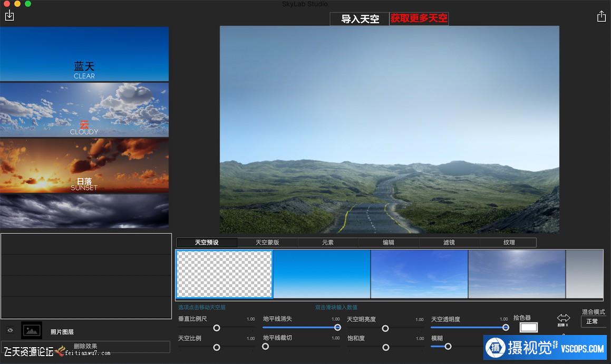This screenshot has width=611, height=364.
Task: Click the white 拾色器 color swatch
Action: [529, 328]
